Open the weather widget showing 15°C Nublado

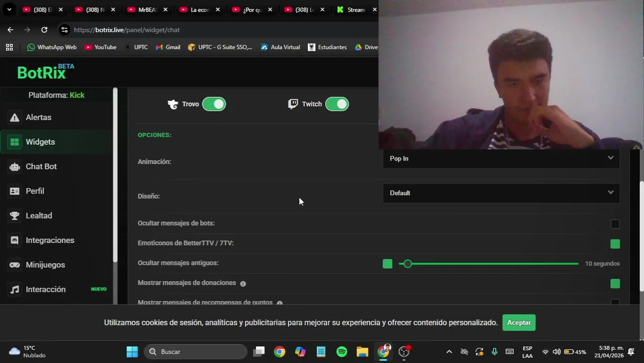(x=28, y=351)
